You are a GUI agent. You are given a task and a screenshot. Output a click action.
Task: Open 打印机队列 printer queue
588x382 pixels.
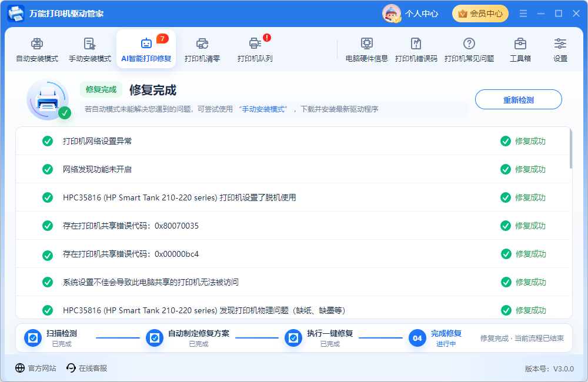click(x=255, y=49)
